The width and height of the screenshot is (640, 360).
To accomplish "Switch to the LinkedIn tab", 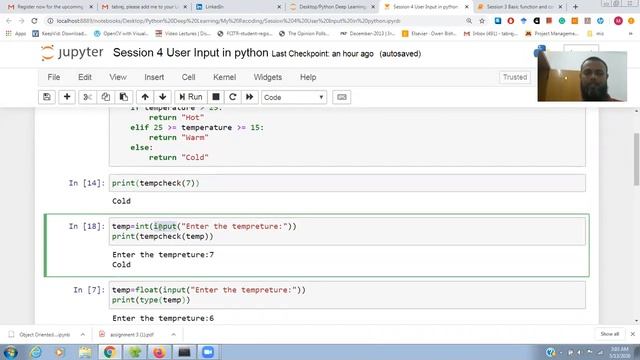I will (x=238, y=7).
